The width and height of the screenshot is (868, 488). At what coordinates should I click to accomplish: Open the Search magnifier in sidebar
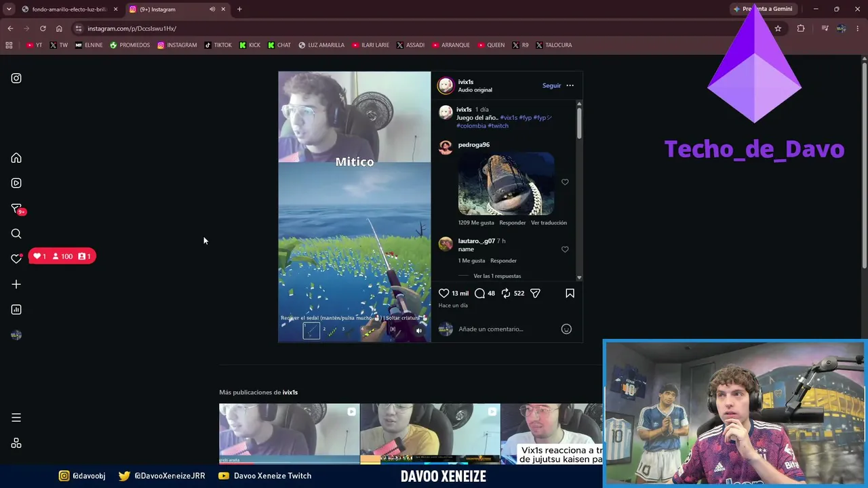16,234
